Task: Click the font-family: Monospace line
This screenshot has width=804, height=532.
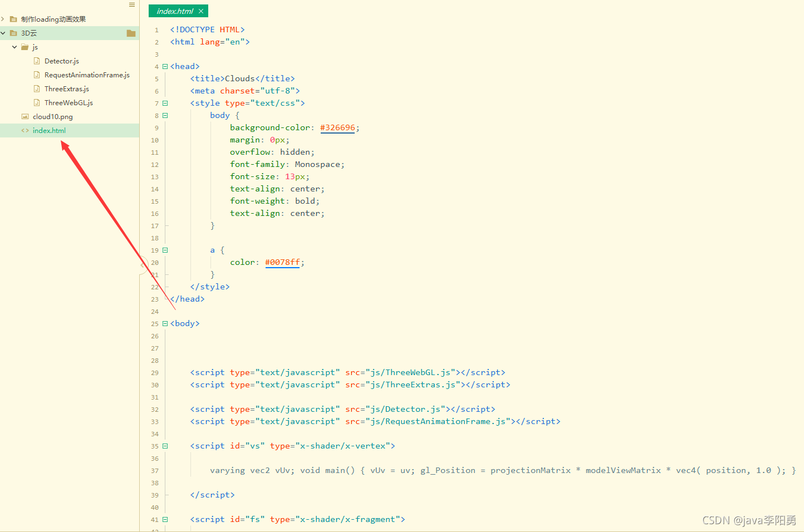Action: (287, 164)
